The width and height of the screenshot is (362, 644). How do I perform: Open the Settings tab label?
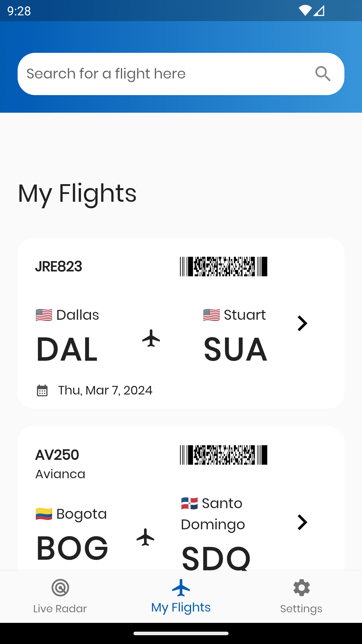tap(301, 609)
